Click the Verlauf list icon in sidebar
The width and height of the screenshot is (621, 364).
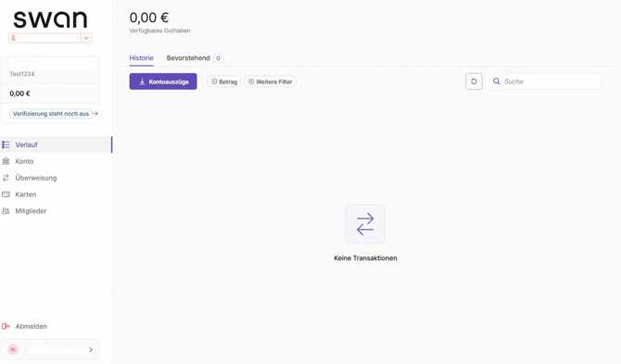pos(6,144)
